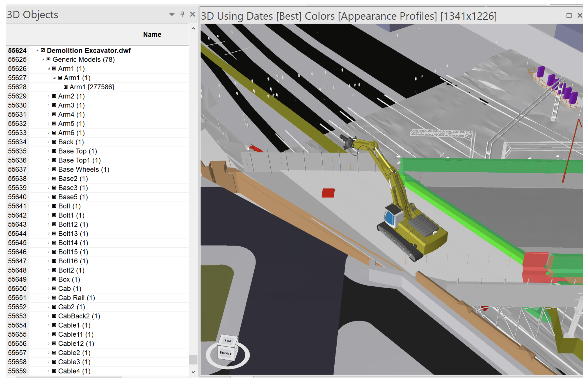Collapse the Generic Models (78) node
Image resolution: width=588 pixels, height=381 pixels.
point(43,60)
